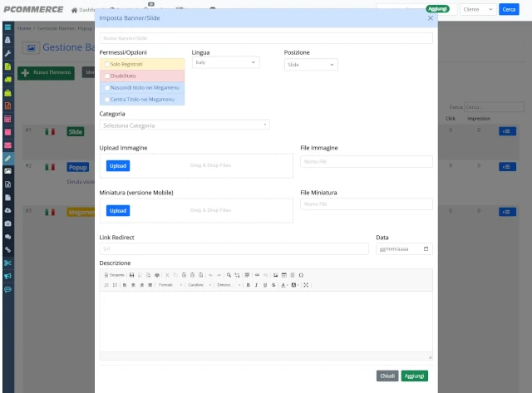Click the action button for row #3
The width and height of the screenshot is (532, 393).
click(507, 212)
